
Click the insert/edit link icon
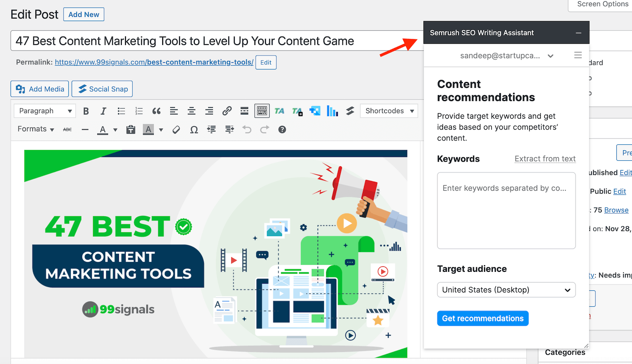pos(227,111)
